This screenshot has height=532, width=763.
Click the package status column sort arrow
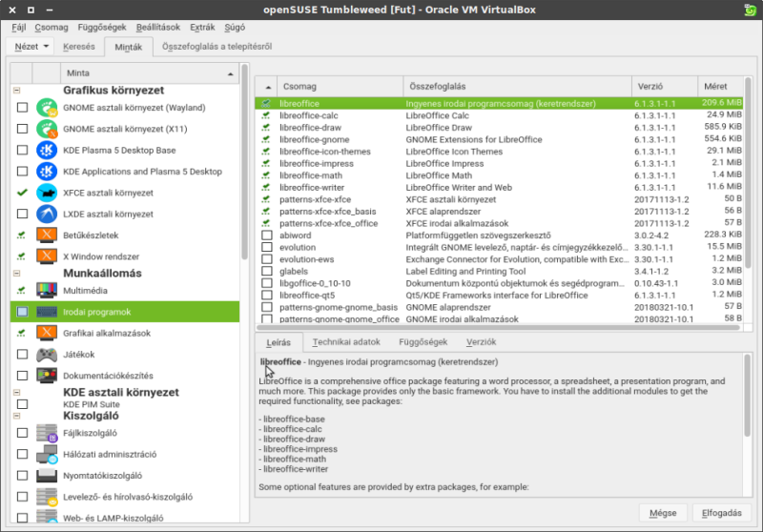click(266, 87)
